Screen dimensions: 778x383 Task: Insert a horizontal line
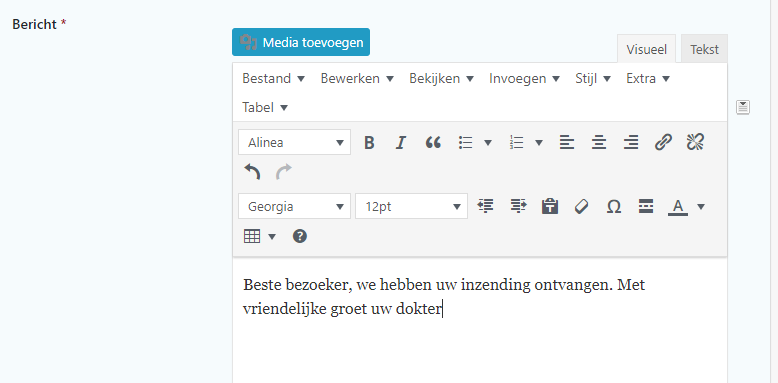(646, 206)
